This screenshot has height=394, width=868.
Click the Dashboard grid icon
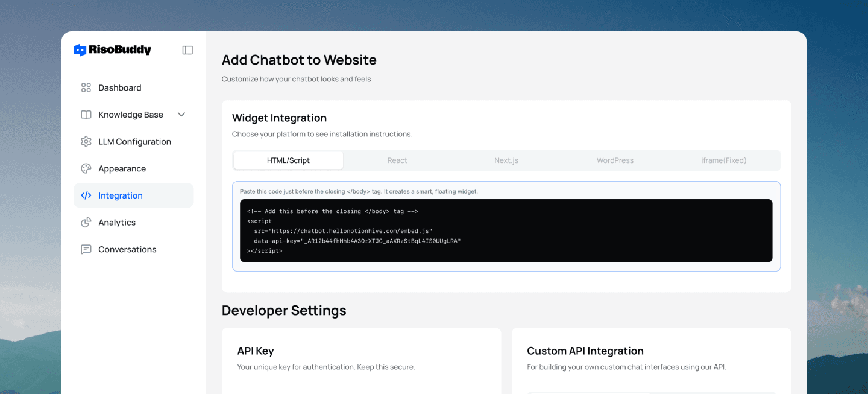click(x=86, y=87)
